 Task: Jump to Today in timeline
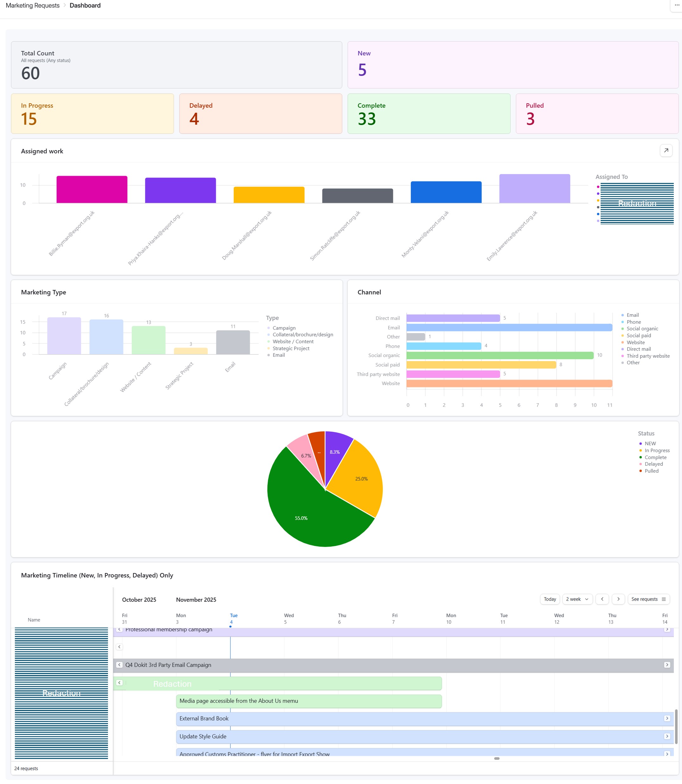(x=550, y=599)
